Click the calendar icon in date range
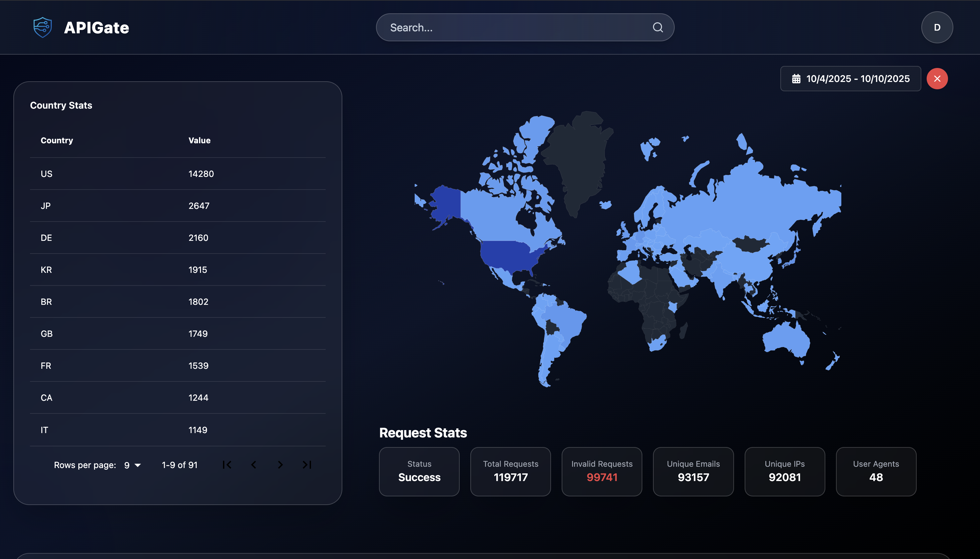 click(x=796, y=79)
